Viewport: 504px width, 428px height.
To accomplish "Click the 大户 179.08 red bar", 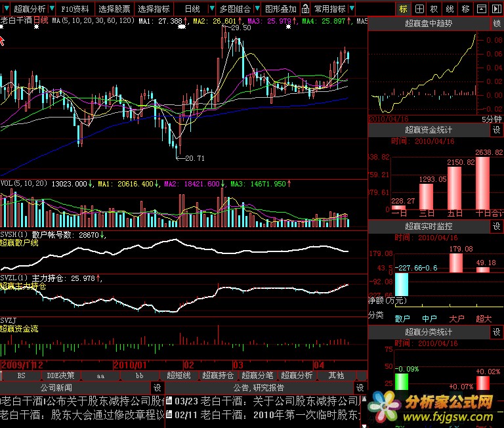I will coord(456,263).
